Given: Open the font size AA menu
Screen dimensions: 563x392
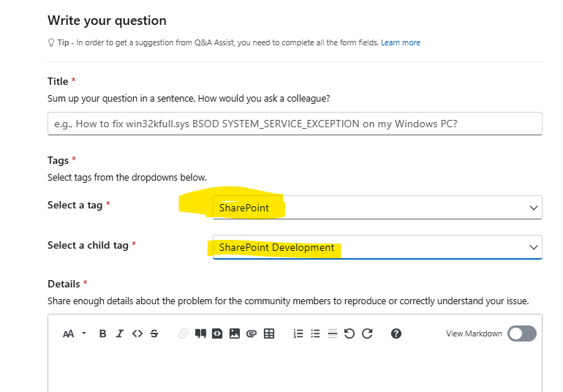Looking at the screenshot, I should [x=75, y=333].
